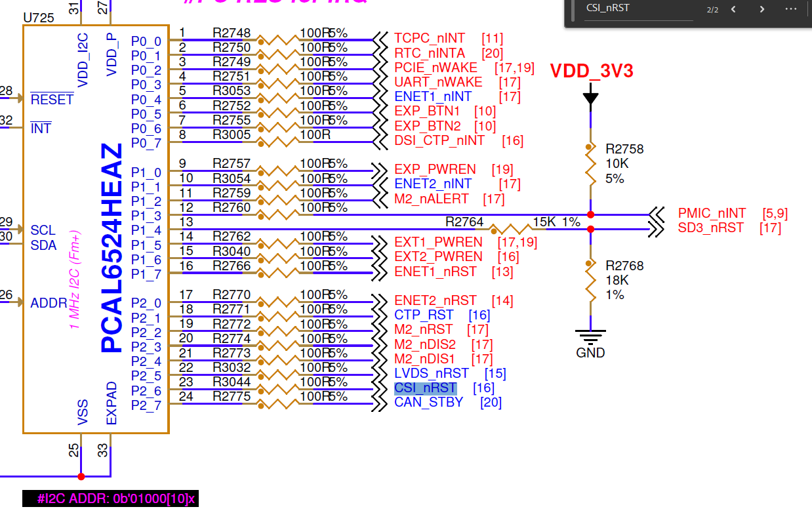This screenshot has width=812, height=528.
Task: Click INT pin label on U725
Action: 41,129
